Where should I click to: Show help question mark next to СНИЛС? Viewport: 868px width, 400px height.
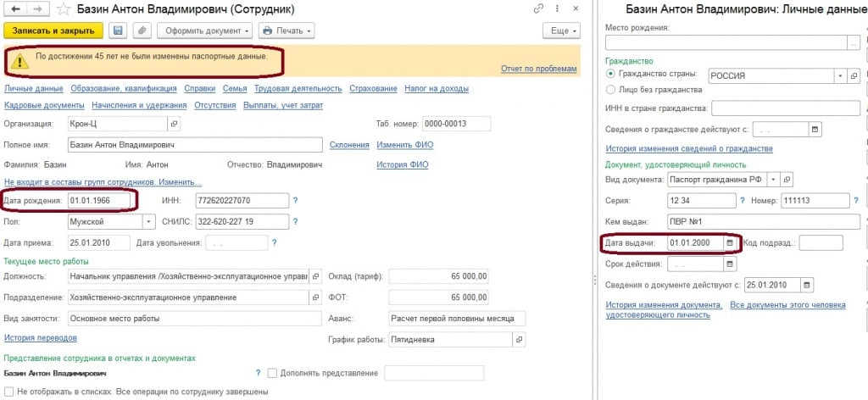295,222
